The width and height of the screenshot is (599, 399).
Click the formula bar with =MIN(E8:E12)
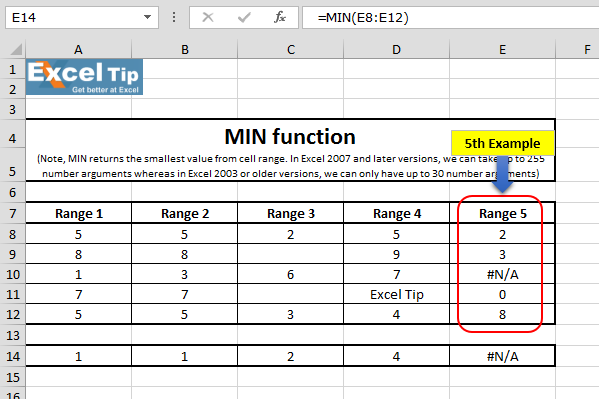(451, 17)
